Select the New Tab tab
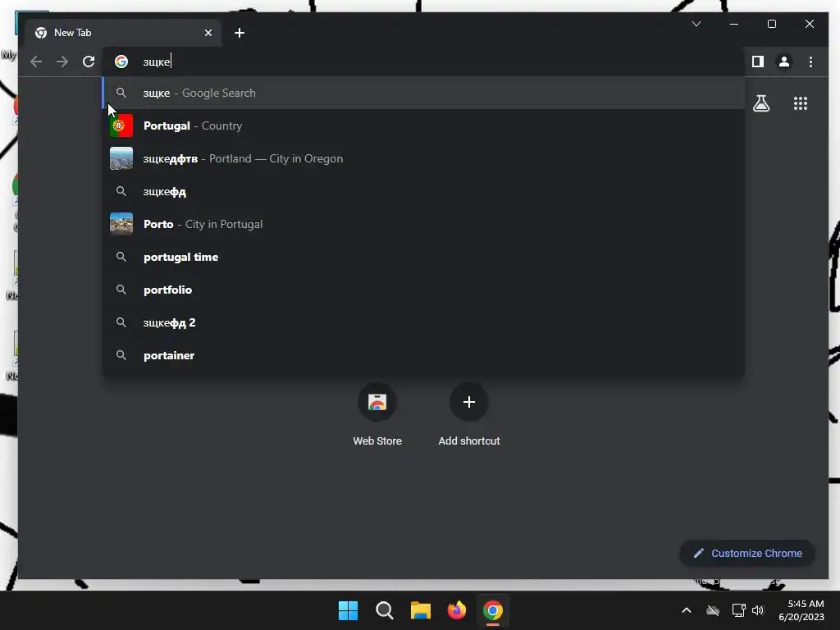Image resolution: width=840 pixels, height=630 pixels. click(x=123, y=33)
